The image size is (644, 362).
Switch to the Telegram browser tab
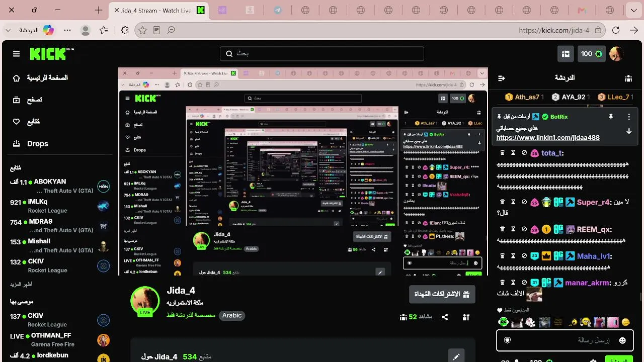pos(278,10)
